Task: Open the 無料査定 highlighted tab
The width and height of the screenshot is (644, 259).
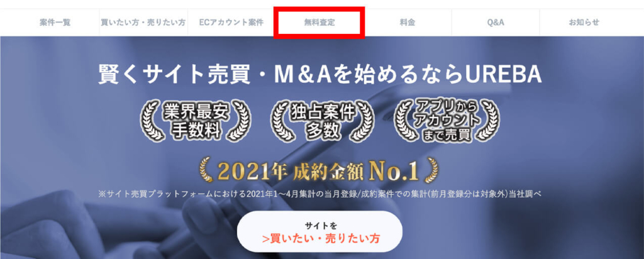Action: pyautogui.click(x=319, y=23)
